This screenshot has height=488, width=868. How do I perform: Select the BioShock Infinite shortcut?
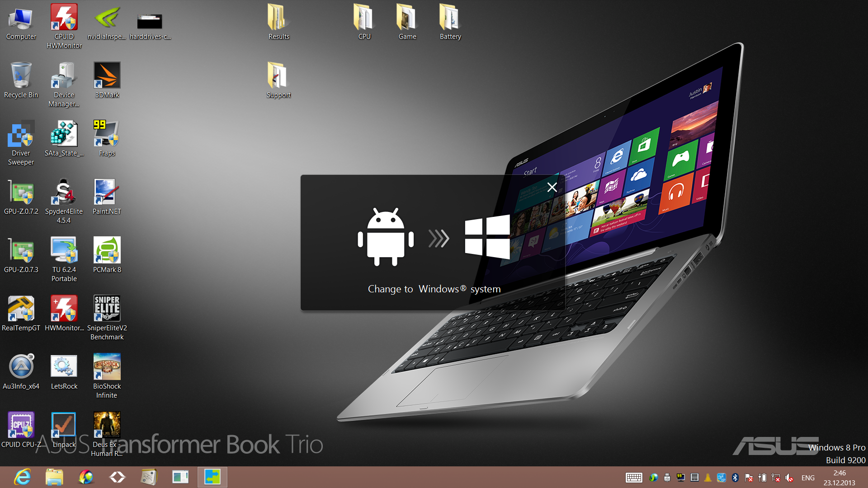pyautogui.click(x=107, y=377)
